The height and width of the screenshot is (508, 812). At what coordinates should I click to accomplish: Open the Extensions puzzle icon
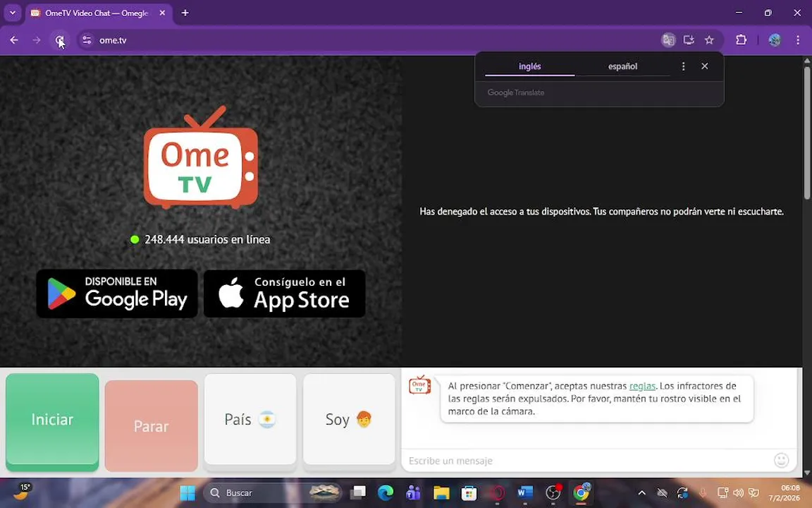(x=741, y=40)
